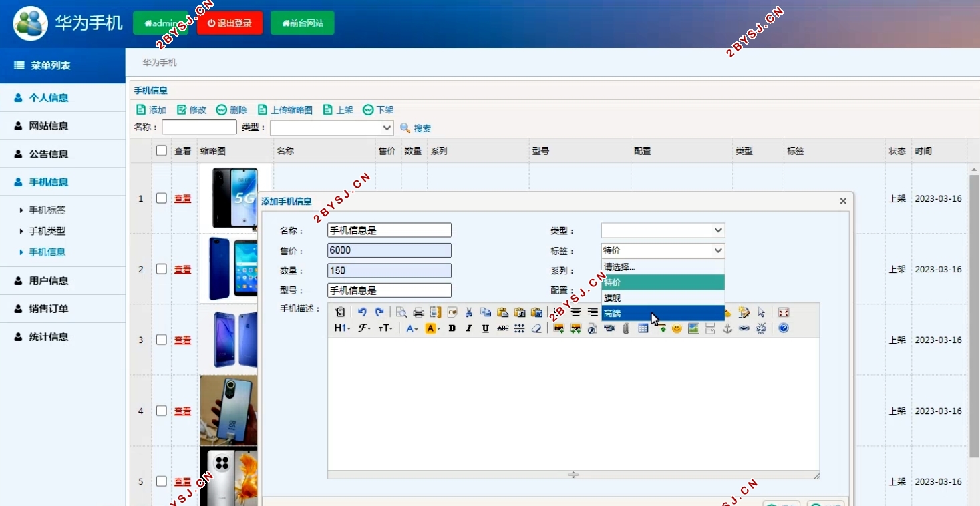
Task: Open the font family dropdown
Action: 365,328
